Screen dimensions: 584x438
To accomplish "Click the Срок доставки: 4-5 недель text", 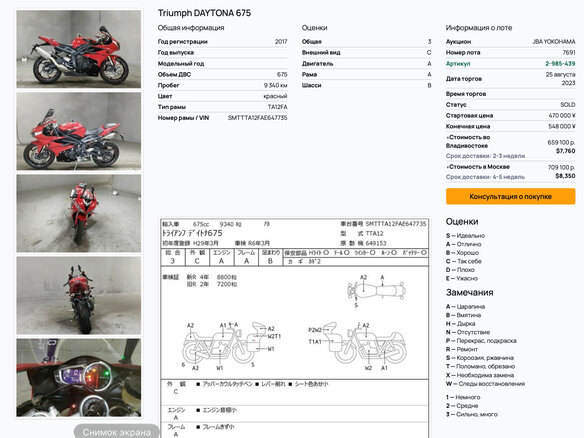I will [485, 177].
